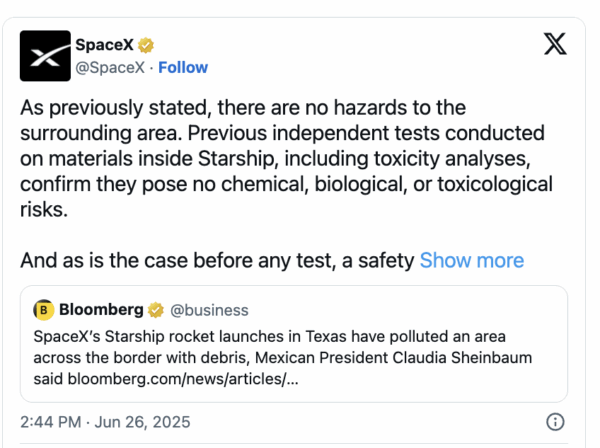Follow the SpaceX account
600x448 pixels.
pos(183,68)
